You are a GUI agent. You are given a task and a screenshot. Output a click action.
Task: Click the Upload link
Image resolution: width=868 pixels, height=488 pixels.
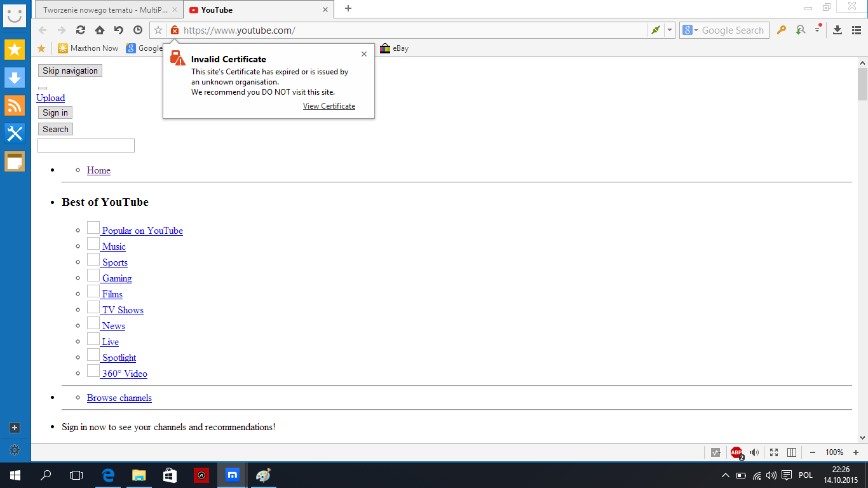50,98
